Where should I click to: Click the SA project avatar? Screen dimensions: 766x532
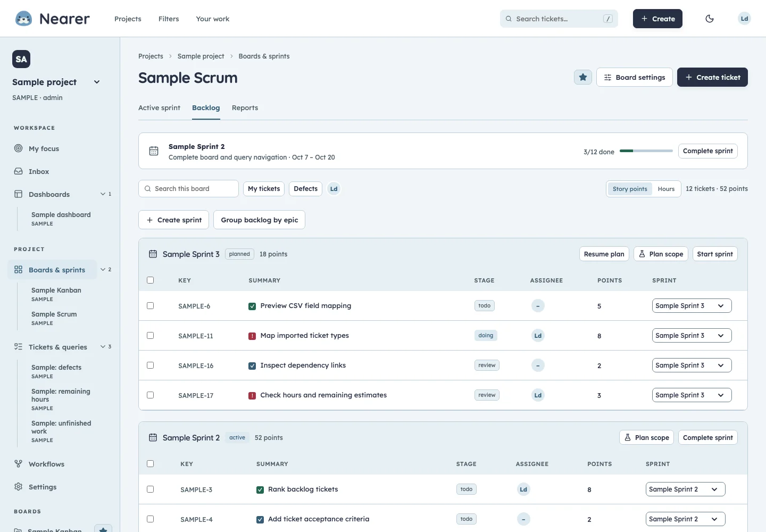pyautogui.click(x=21, y=59)
